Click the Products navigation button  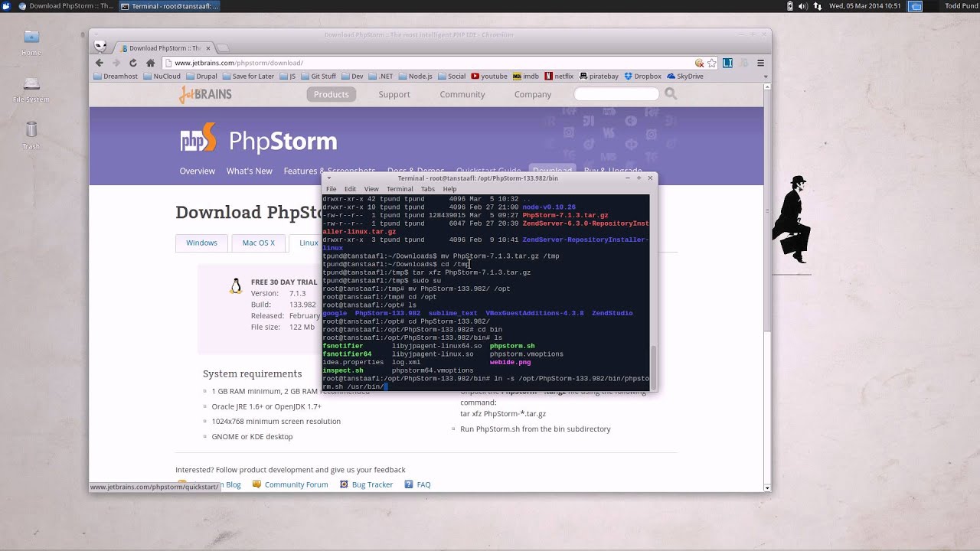click(x=331, y=94)
